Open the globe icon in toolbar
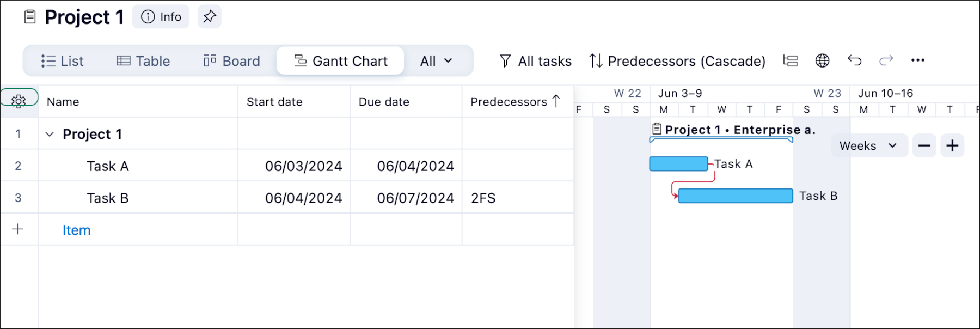 822,60
